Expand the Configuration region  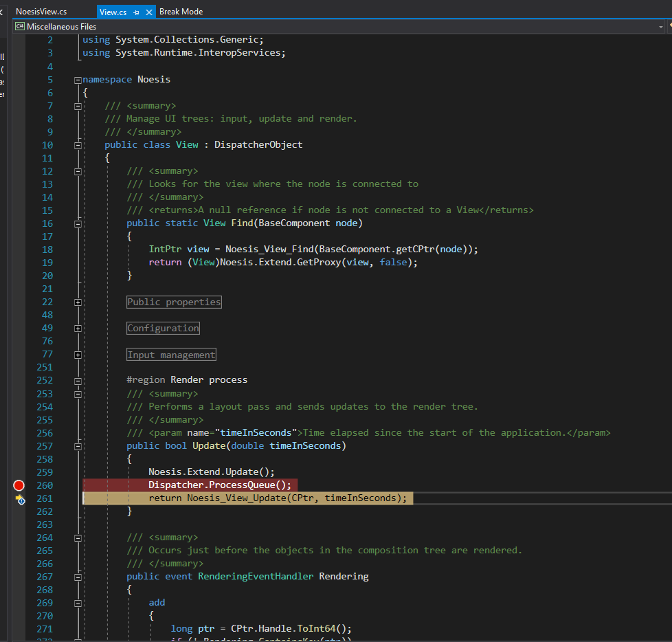(x=78, y=329)
